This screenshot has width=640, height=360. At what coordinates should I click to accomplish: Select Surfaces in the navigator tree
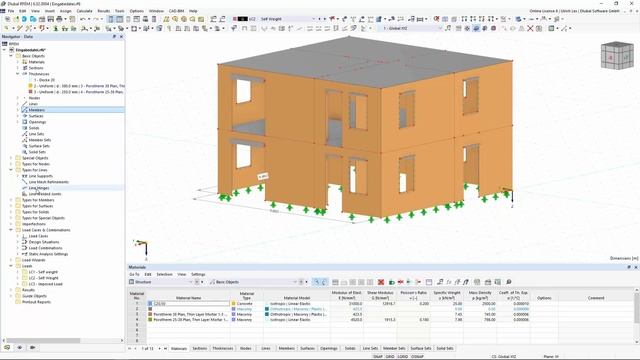[36, 116]
